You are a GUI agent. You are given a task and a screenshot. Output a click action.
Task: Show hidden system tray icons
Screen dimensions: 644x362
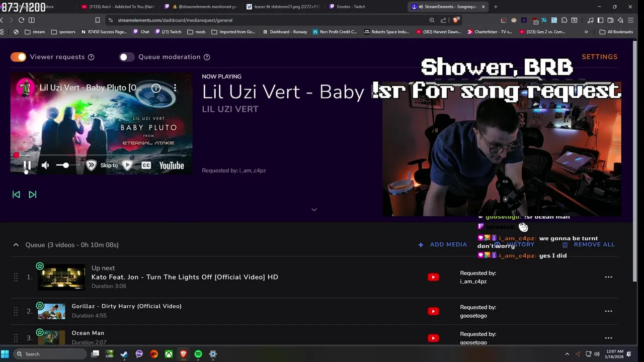point(567,354)
